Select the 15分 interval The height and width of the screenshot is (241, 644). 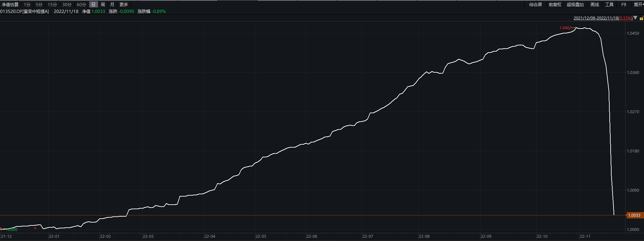pos(52,5)
